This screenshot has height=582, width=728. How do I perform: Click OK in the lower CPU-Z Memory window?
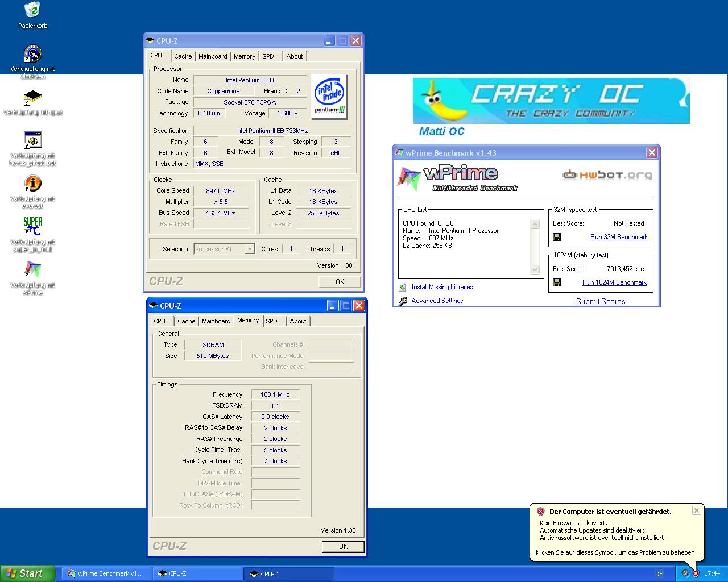click(343, 547)
